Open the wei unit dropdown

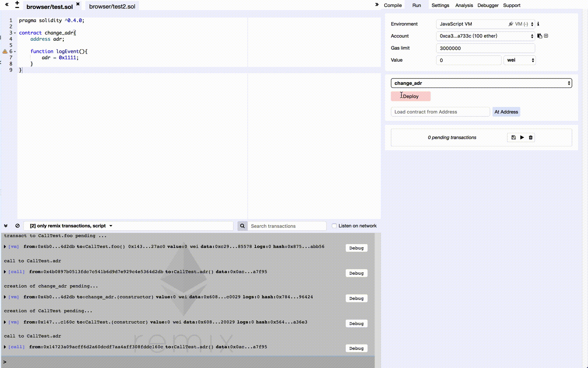520,60
